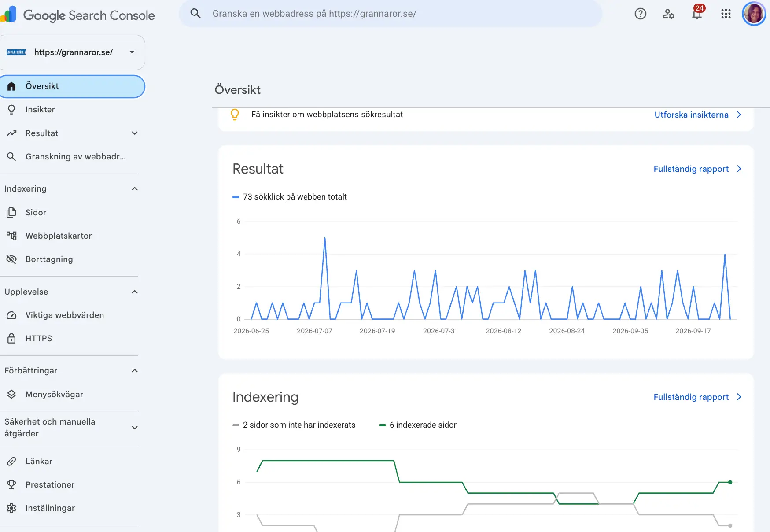Click the Viktiga webbvärden gauge icon
Viewport: 770px width, 532px height.
pos(11,315)
